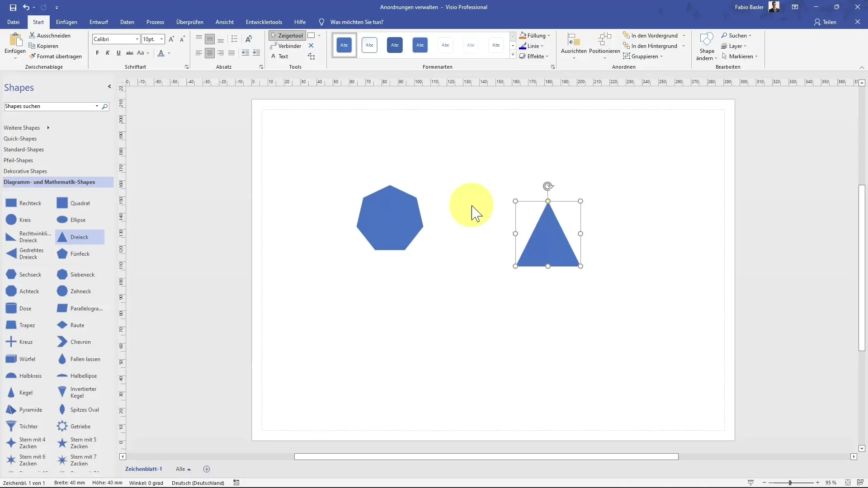Click bullet list icon in Absatz
The height and width of the screenshot is (488, 868).
234,39
